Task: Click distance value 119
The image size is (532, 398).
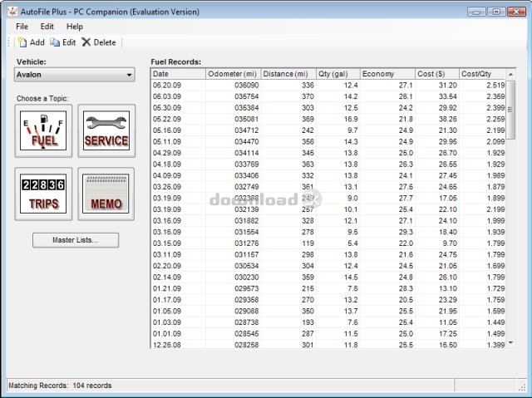Action: pos(308,243)
